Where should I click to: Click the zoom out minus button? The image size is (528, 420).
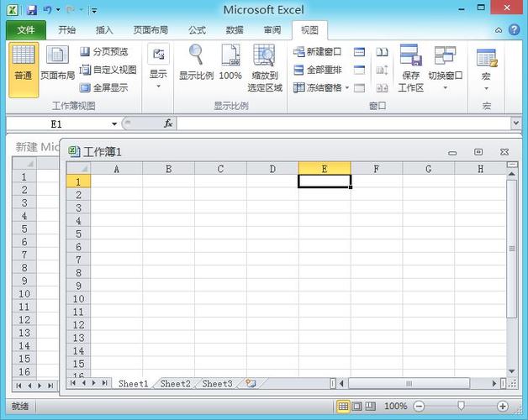point(419,407)
